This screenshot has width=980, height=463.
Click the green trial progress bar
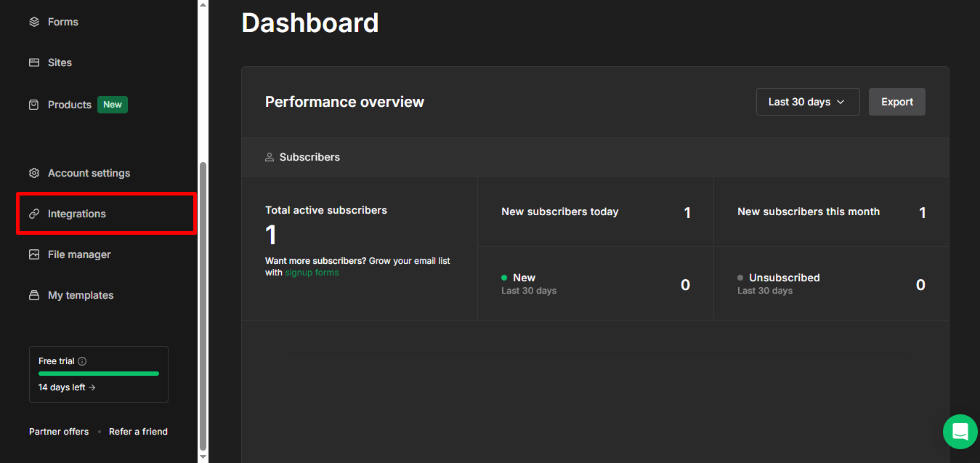coord(98,374)
